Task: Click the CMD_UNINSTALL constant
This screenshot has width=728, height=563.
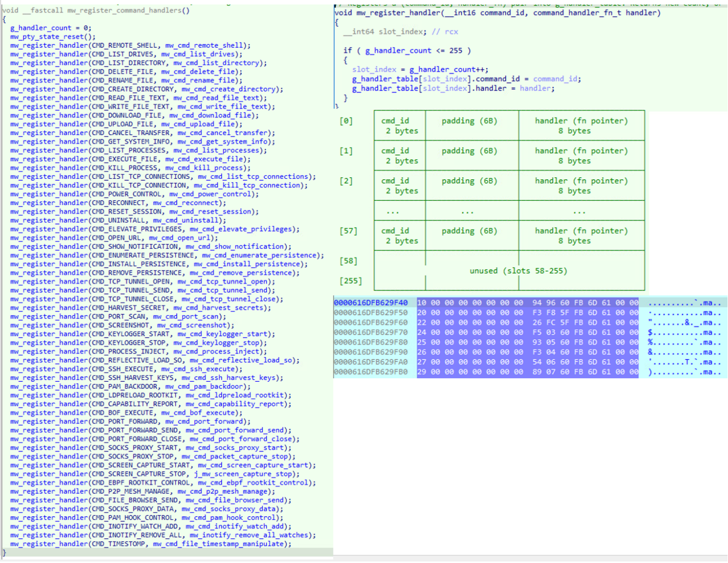Action: (118, 220)
